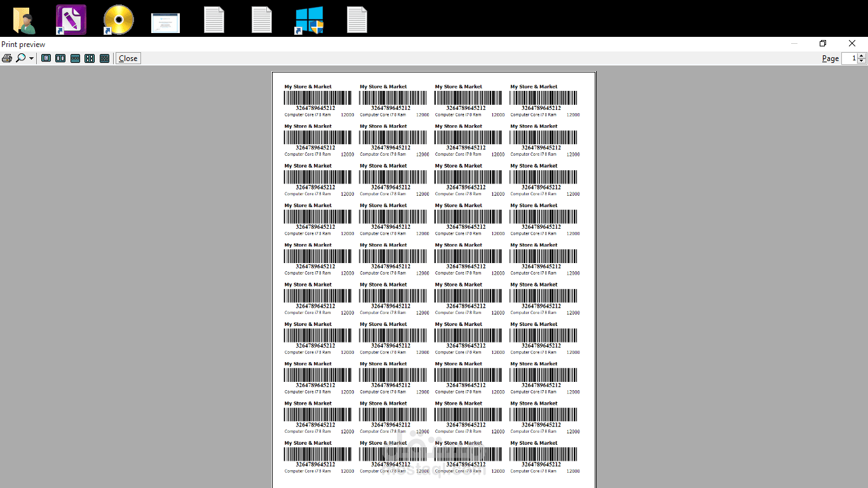The height and width of the screenshot is (488, 868).
Task: Click the previewed barcode label sheet page
Action: (x=434, y=280)
